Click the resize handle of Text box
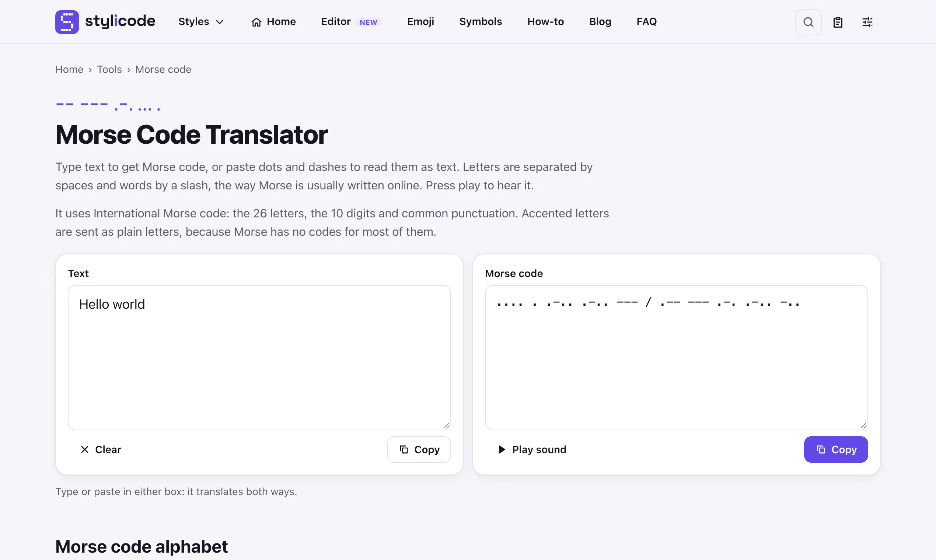Screen dimensions: 936x560 tap(446, 425)
